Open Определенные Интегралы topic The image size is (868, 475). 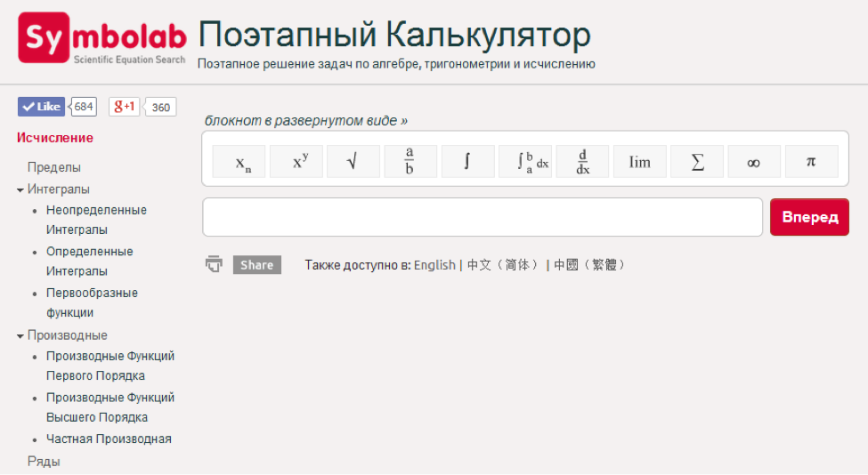pyautogui.click(x=90, y=261)
